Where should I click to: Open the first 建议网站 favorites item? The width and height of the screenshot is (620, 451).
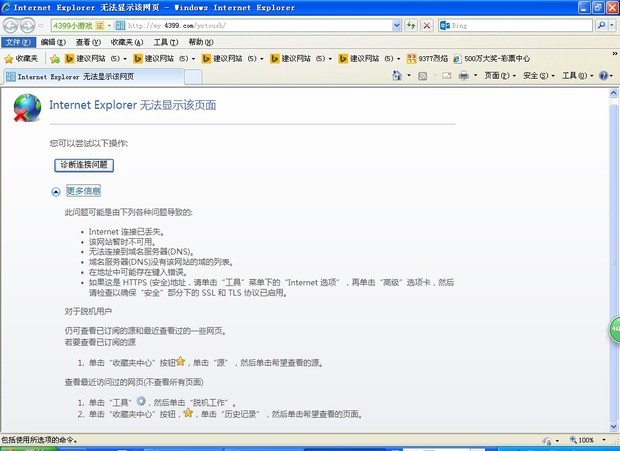pyautogui.click(x=95, y=59)
